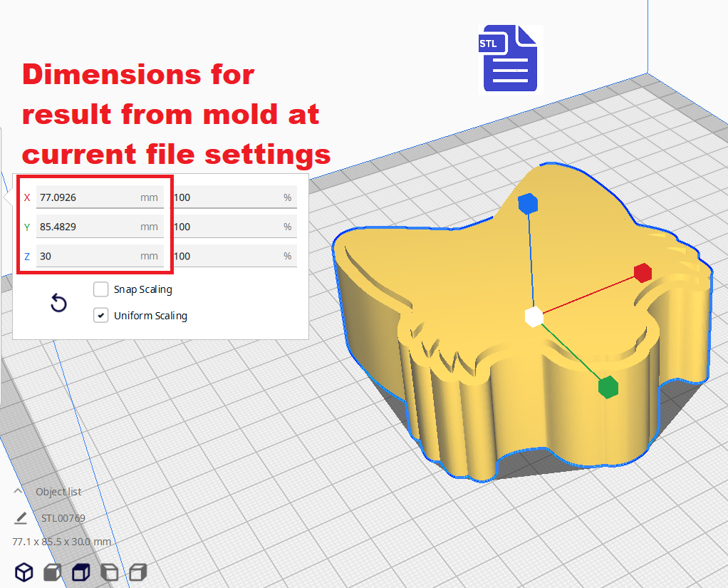
Task: Select the STL00769 object name text
Action: pos(63,518)
